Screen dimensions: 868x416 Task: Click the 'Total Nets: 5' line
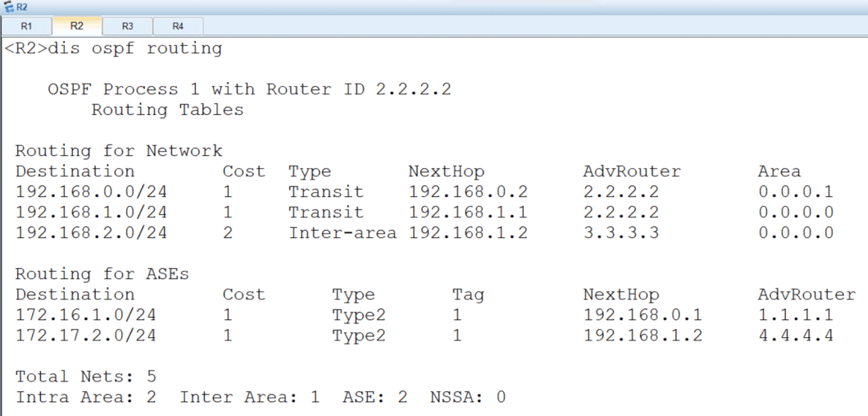[x=85, y=377]
